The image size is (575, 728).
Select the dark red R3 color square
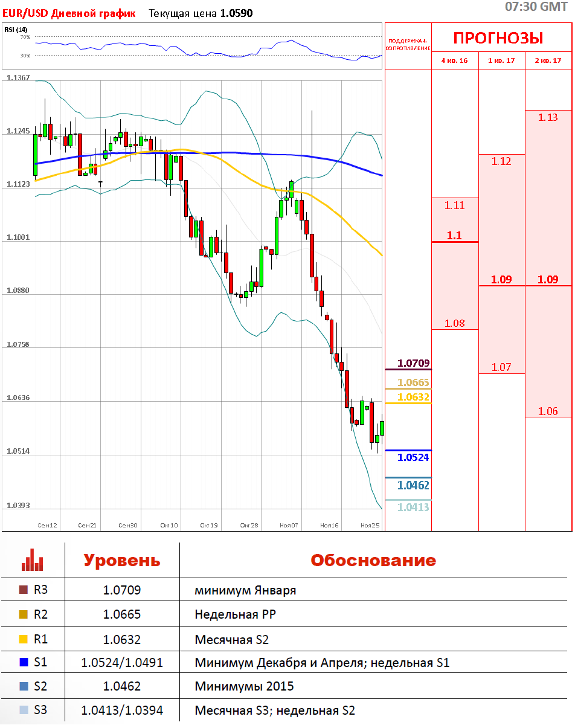pos(24,590)
